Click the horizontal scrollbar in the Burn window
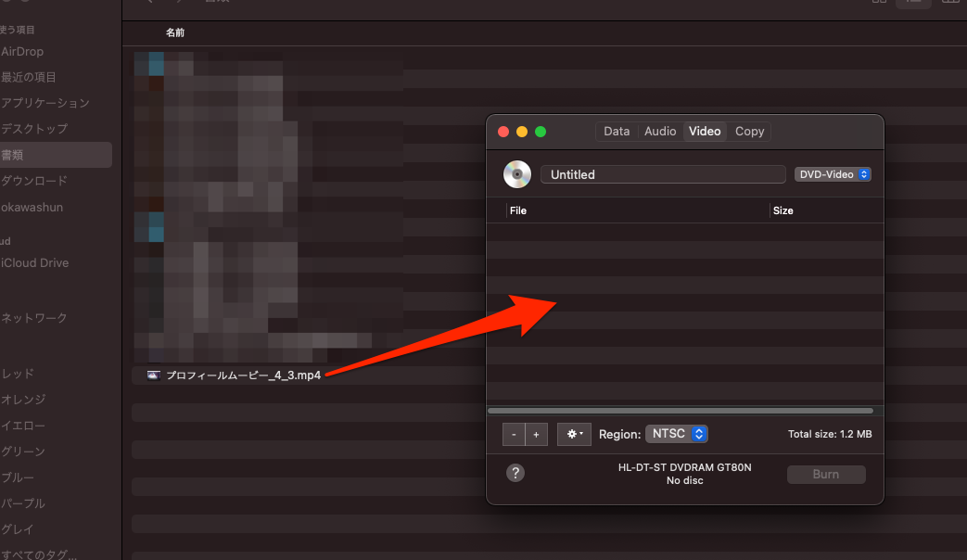 [x=681, y=411]
